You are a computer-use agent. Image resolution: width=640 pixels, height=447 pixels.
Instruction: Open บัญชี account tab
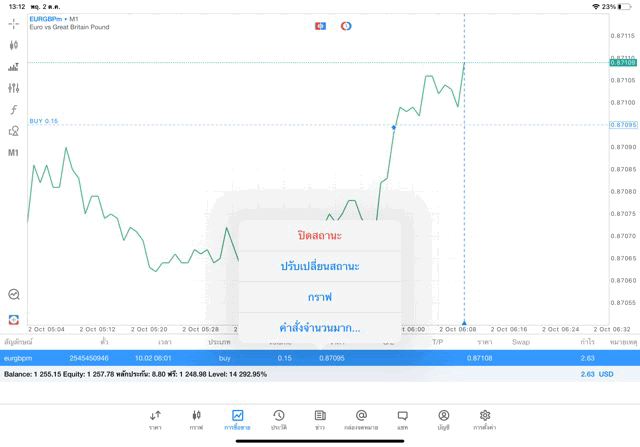click(x=443, y=419)
